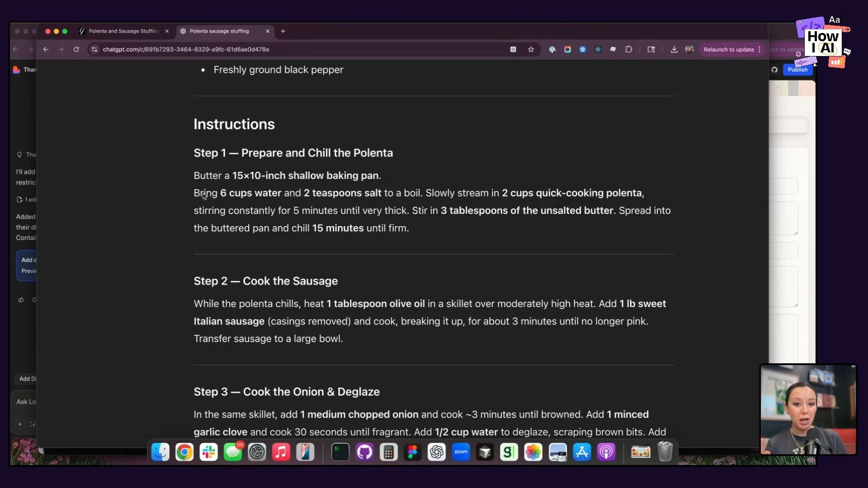The height and width of the screenshot is (488, 868).
Task: Open Podcasts from the dock
Action: pos(606,452)
